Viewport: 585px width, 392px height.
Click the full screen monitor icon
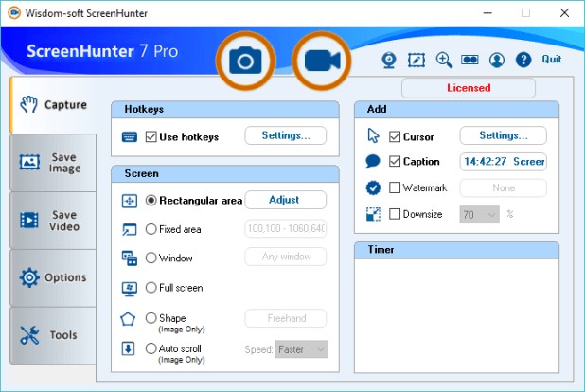pyautogui.click(x=130, y=289)
